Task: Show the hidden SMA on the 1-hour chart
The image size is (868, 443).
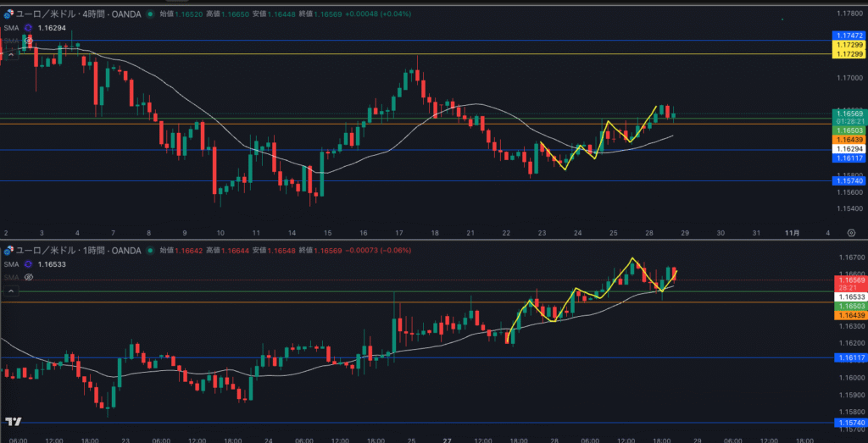Action: (28, 277)
